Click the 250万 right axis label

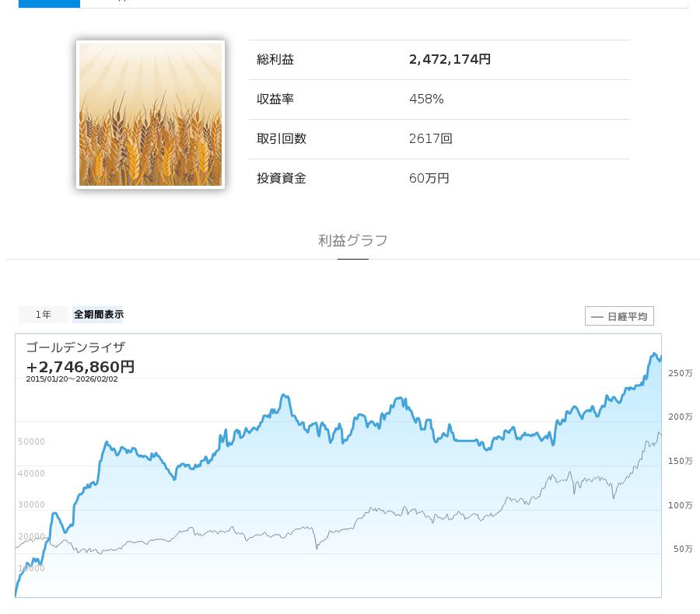point(680,374)
